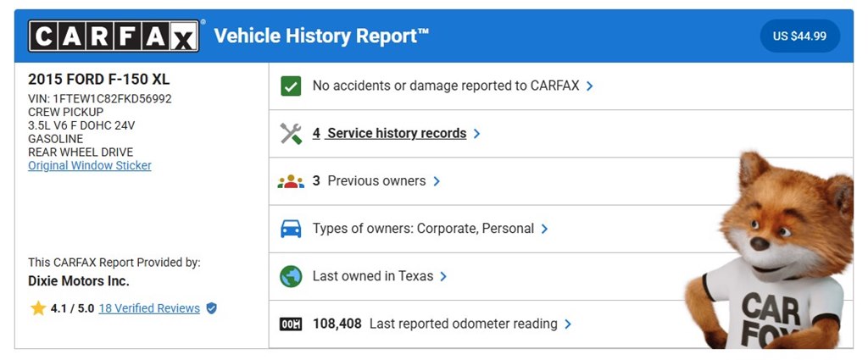
Task: Click the odometer reading icon
Action: coord(291,324)
